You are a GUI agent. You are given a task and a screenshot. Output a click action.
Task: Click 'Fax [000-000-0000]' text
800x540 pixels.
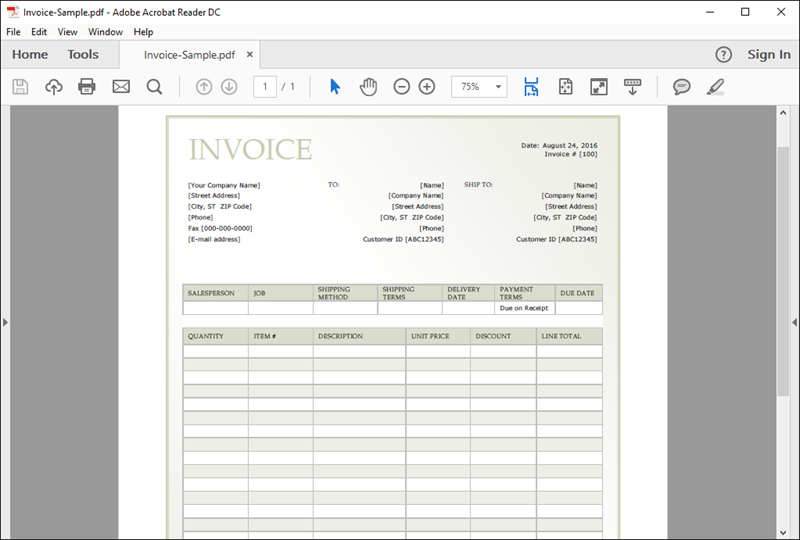220,228
